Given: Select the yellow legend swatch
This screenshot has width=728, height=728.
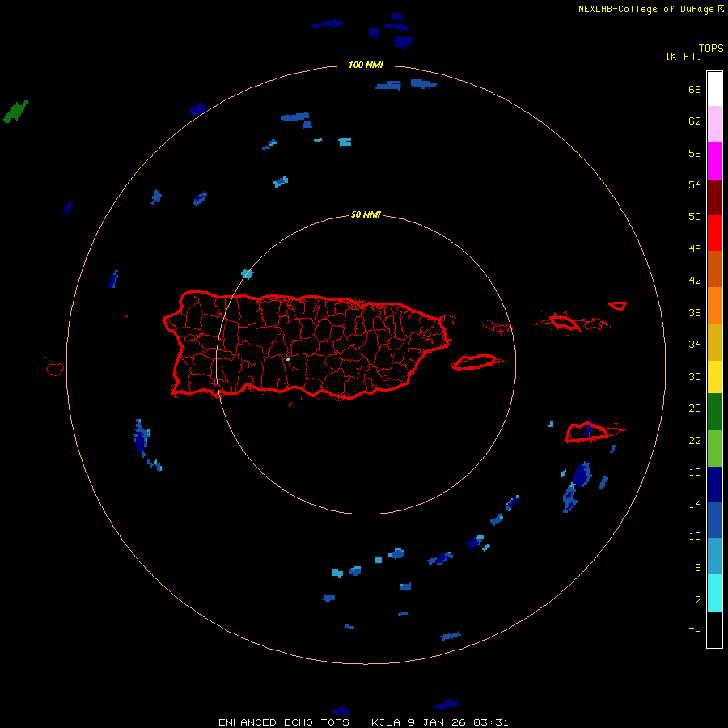Looking at the screenshot, I should pyautogui.click(x=714, y=377).
